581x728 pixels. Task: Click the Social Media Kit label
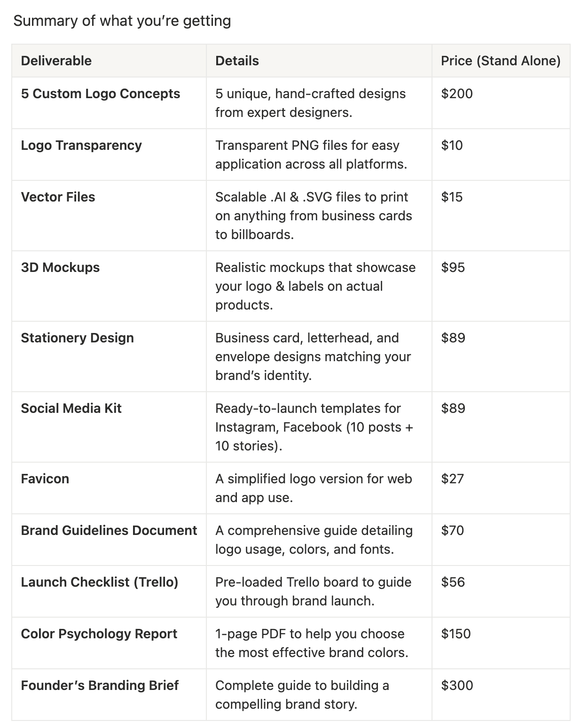tap(71, 409)
